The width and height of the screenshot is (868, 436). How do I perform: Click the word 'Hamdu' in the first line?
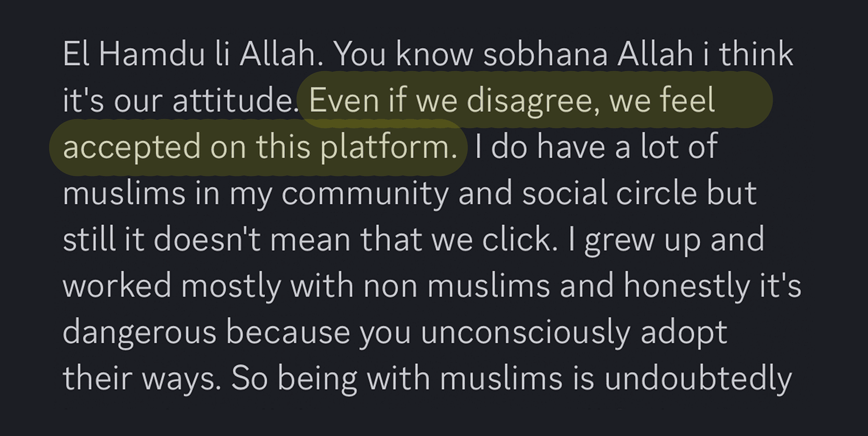tap(152, 54)
